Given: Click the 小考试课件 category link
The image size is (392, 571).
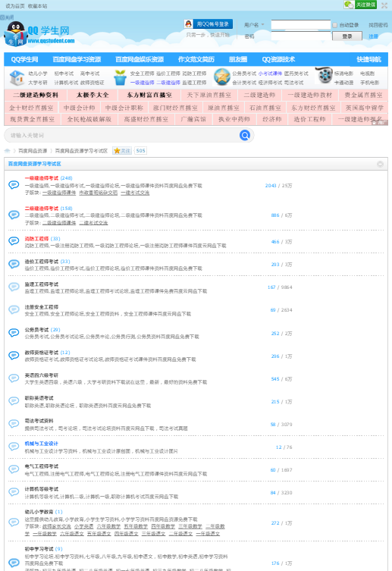Looking at the screenshot, I should tap(270, 74).
